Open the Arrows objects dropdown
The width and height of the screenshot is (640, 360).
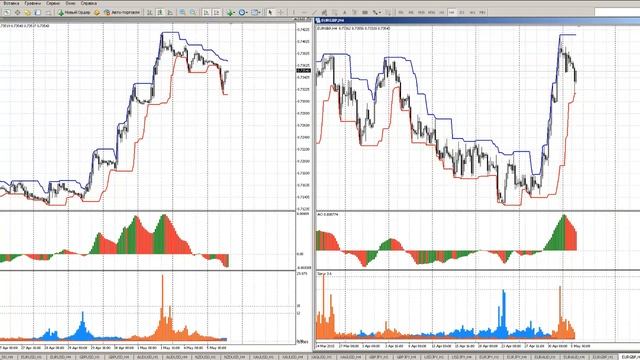click(x=377, y=13)
